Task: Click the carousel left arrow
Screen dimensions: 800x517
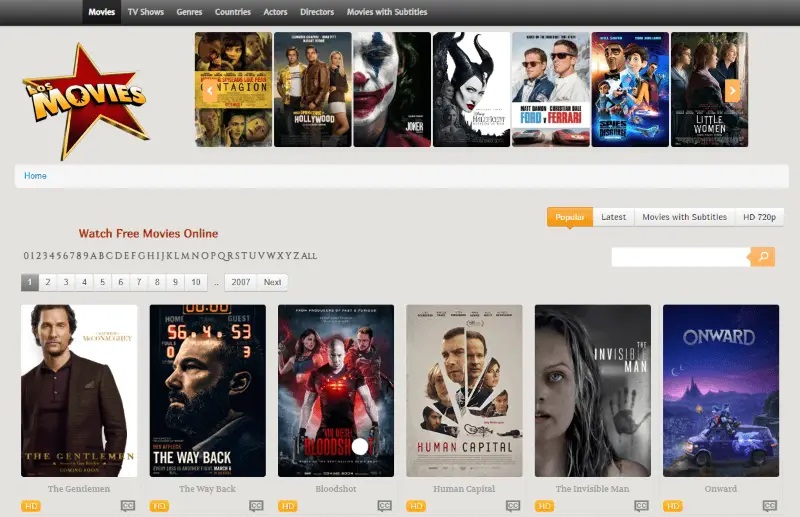Action: tap(209, 90)
